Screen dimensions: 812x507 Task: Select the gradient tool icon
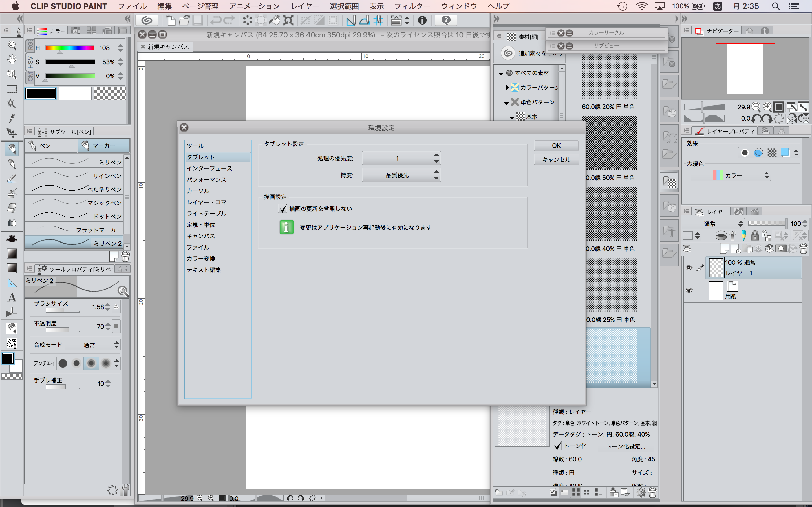pos(12,253)
